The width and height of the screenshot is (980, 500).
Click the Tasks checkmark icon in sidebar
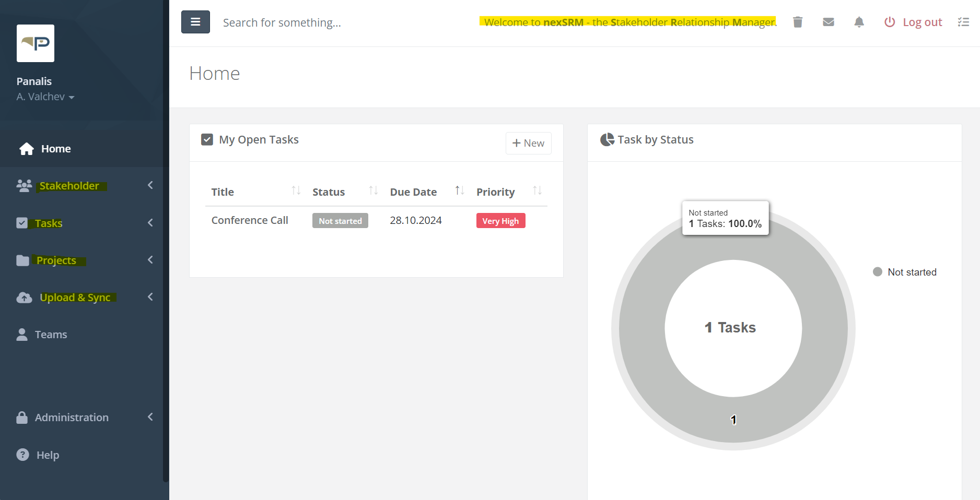click(x=22, y=223)
